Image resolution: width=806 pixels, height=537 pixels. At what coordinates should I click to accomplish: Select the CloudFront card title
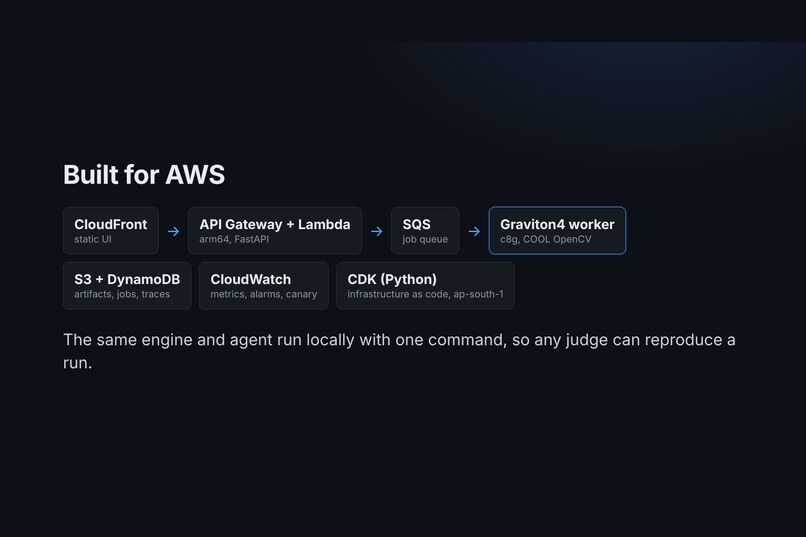111,225
